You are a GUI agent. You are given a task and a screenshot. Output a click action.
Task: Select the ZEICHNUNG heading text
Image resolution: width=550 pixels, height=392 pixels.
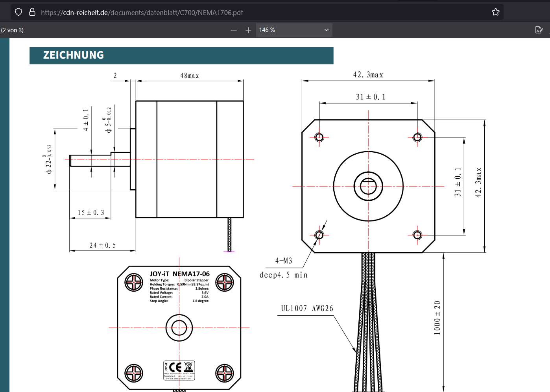pos(74,55)
